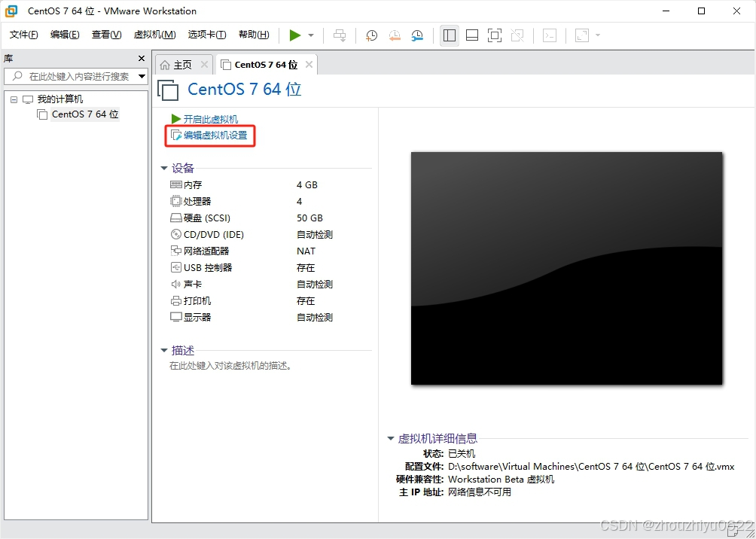Viewport: 756px width, 539px height.
Task: Select 我的计算机 in the library tree
Action: 59,99
